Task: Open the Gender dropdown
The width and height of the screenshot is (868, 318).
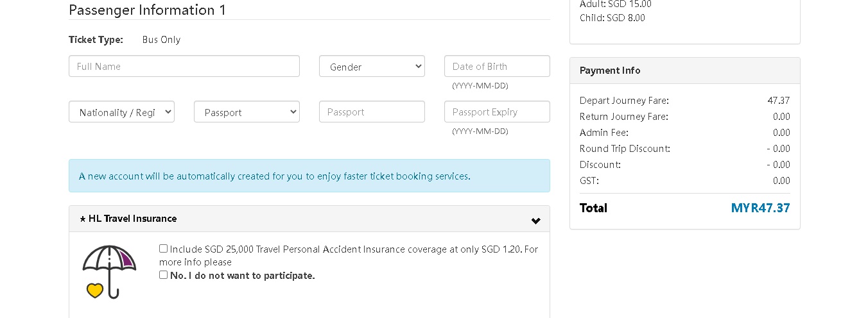Action: click(x=372, y=67)
